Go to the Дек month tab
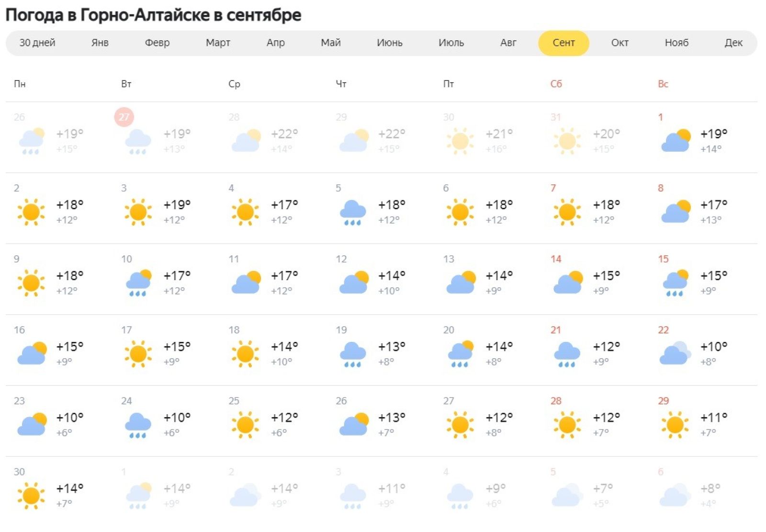 733,43
